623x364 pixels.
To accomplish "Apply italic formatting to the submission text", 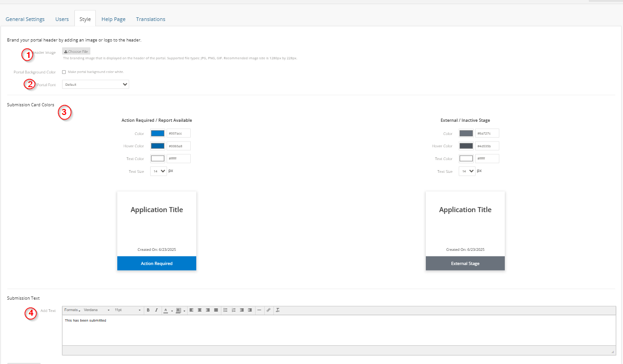I will (157, 310).
